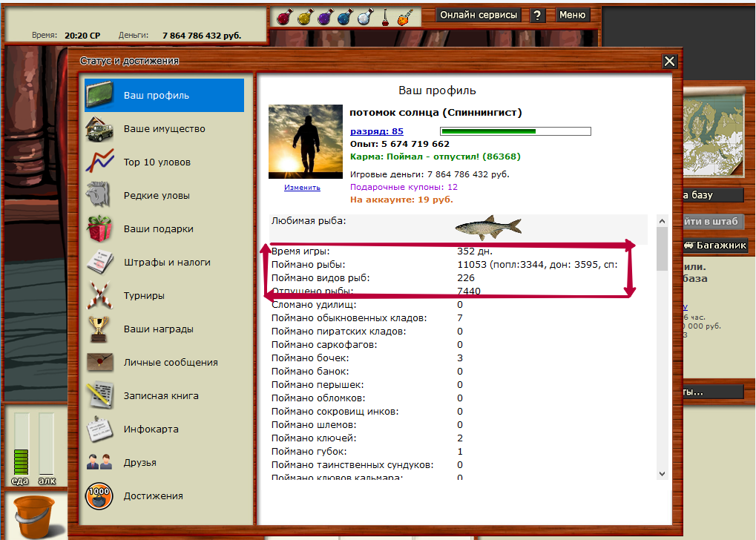Click the orange bucket icon
Viewport: 756px width, 540px height.
click(x=33, y=517)
